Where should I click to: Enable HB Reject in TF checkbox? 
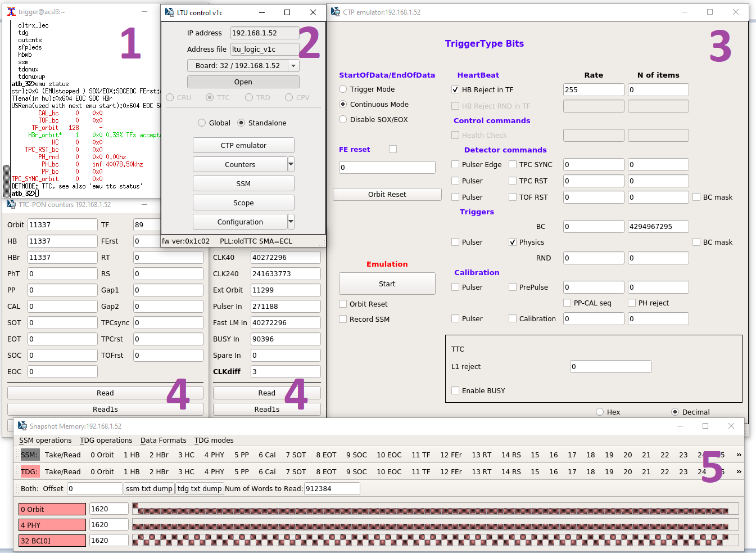[x=455, y=89]
